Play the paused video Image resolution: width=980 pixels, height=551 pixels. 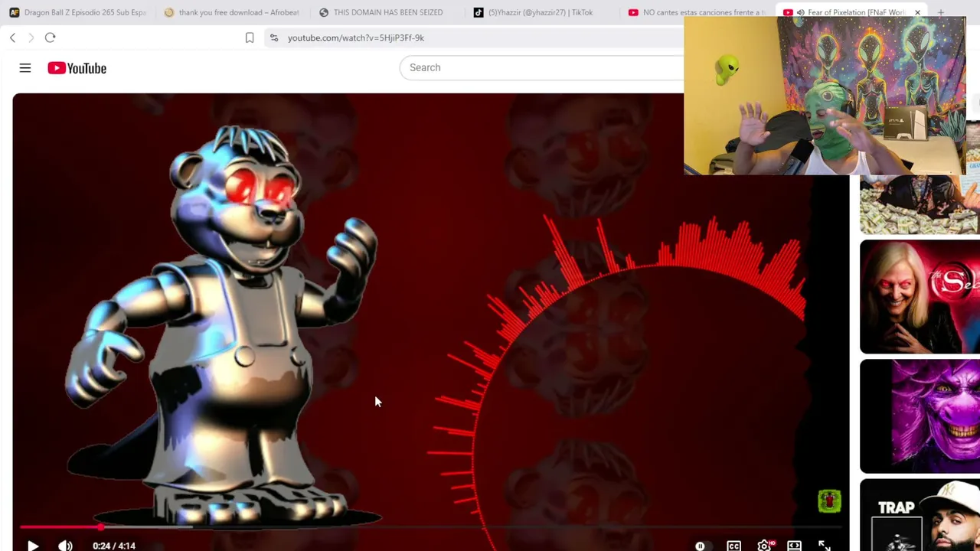coord(33,546)
